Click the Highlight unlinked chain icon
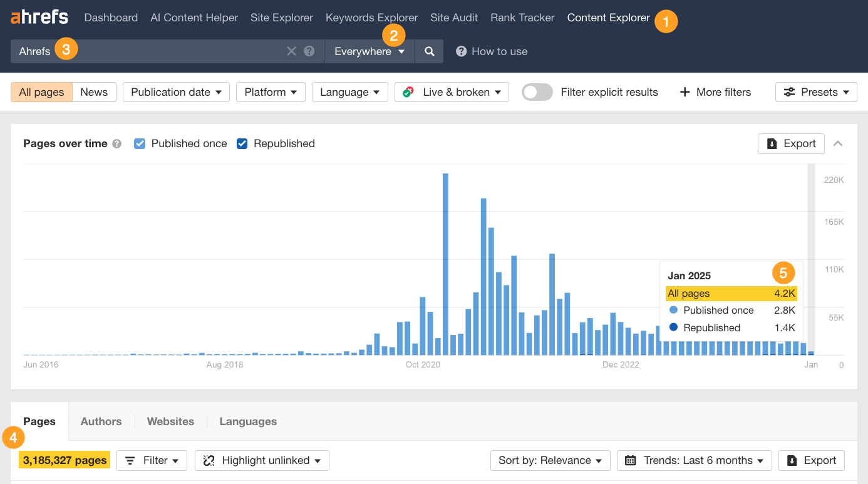Image resolution: width=868 pixels, height=484 pixels. pyautogui.click(x=208, y=460)
